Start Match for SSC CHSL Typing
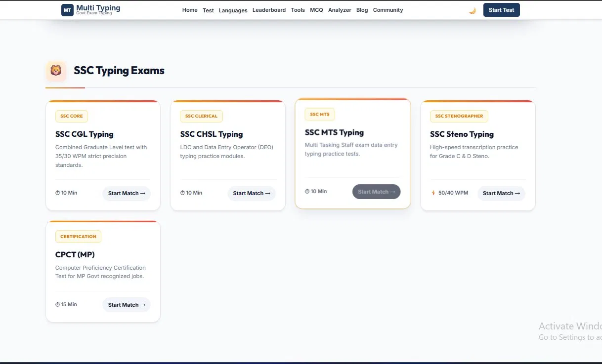602x364 pixels. point(252,193)
